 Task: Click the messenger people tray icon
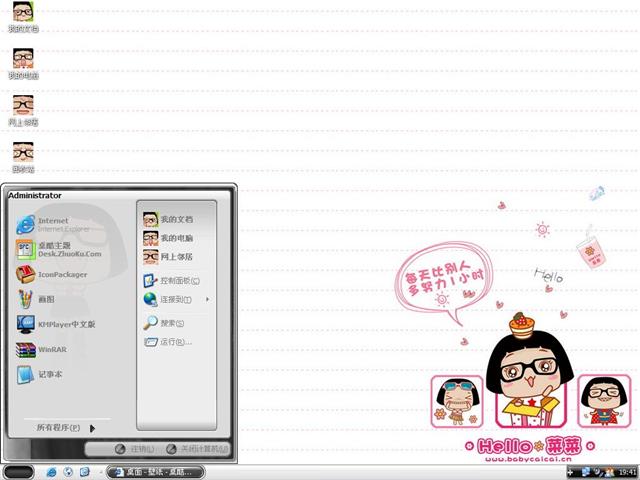pyautogui.click(x=609, y=472)
